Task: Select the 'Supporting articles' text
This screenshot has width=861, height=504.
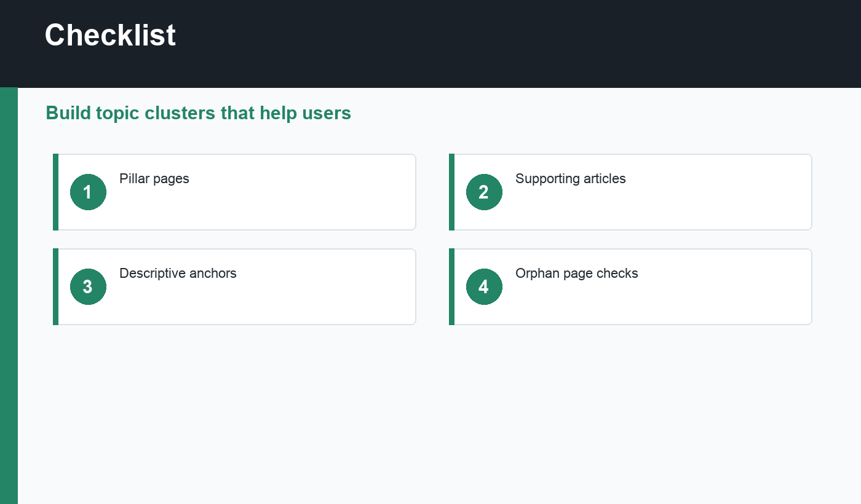Action: 571,179
